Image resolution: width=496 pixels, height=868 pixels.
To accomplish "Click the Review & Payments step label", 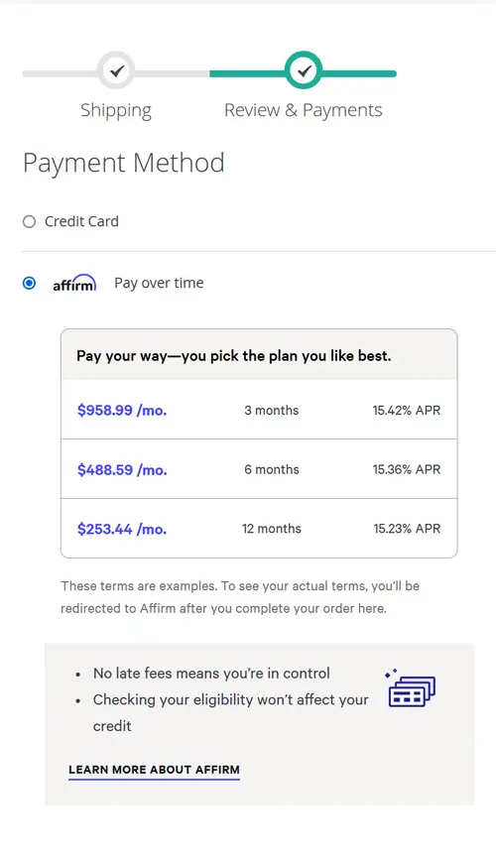I will 304,110.
